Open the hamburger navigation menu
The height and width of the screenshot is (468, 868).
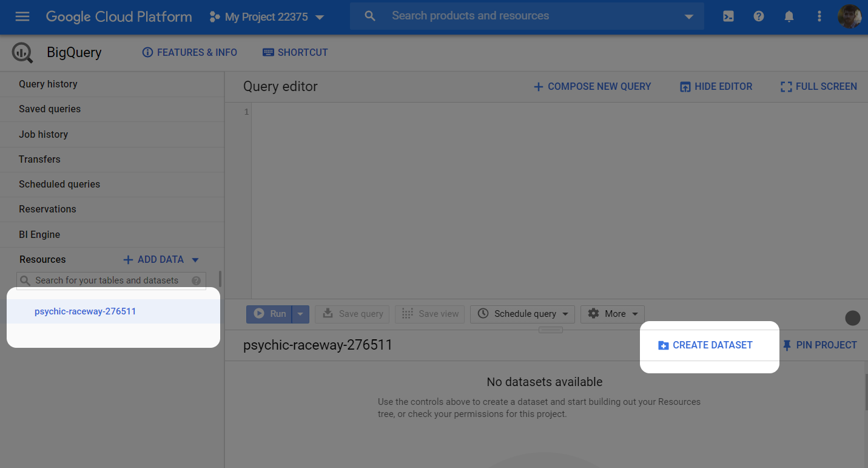click(x=22, y=16)
